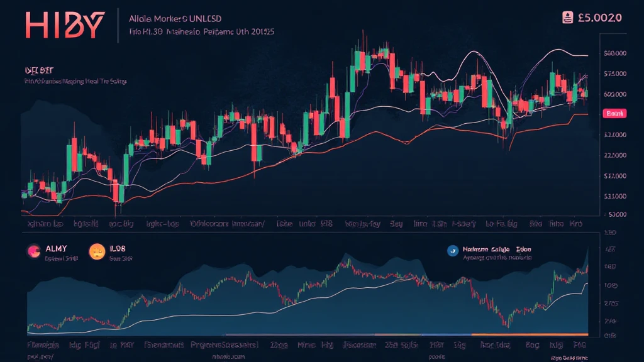Click the lowest red dip in the lower chart

click(x=506, y=324)
